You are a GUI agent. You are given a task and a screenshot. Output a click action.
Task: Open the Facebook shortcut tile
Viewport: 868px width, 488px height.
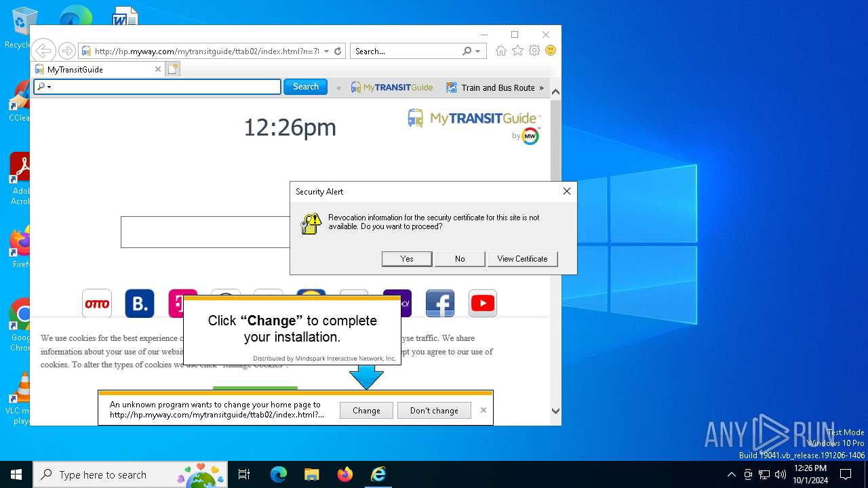440,304
